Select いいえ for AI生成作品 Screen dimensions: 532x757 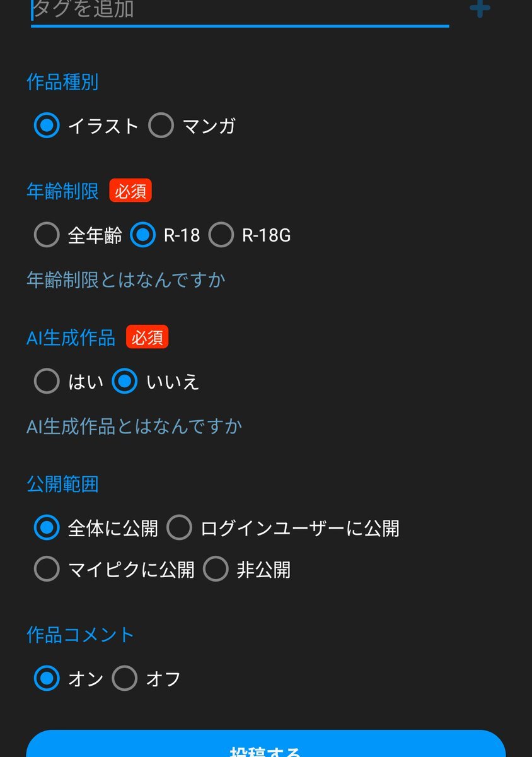click(125, 382)
